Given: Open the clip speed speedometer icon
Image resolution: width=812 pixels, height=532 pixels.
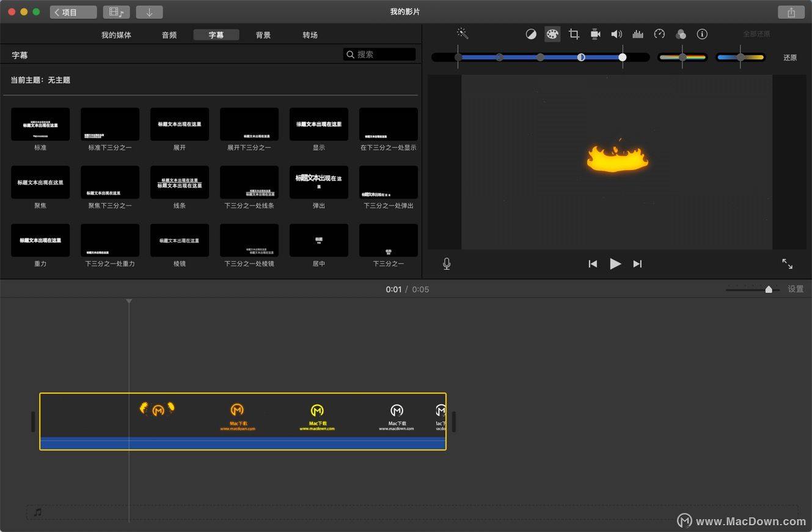Looking at the screenshot, I should (659, 34).
